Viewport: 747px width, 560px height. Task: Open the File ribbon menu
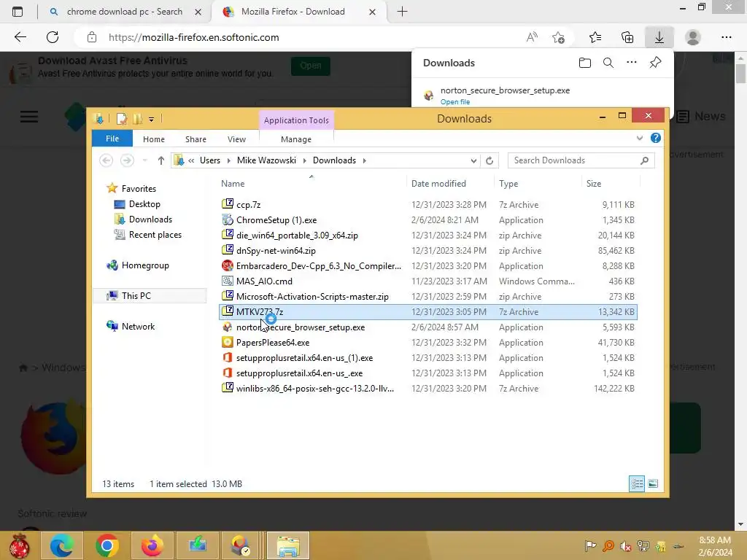pos(112,139)
